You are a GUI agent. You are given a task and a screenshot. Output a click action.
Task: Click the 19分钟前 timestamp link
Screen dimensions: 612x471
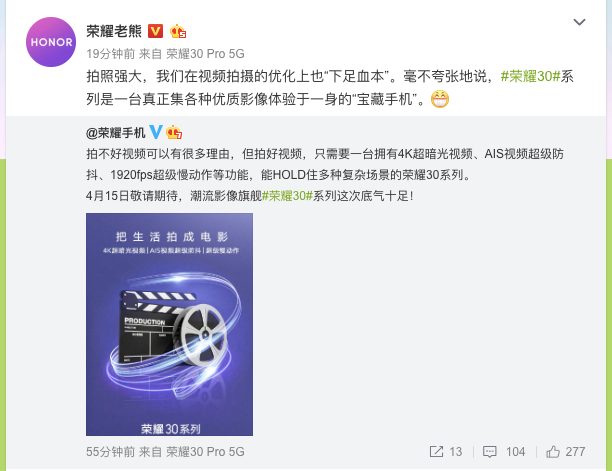pos(111,53)
